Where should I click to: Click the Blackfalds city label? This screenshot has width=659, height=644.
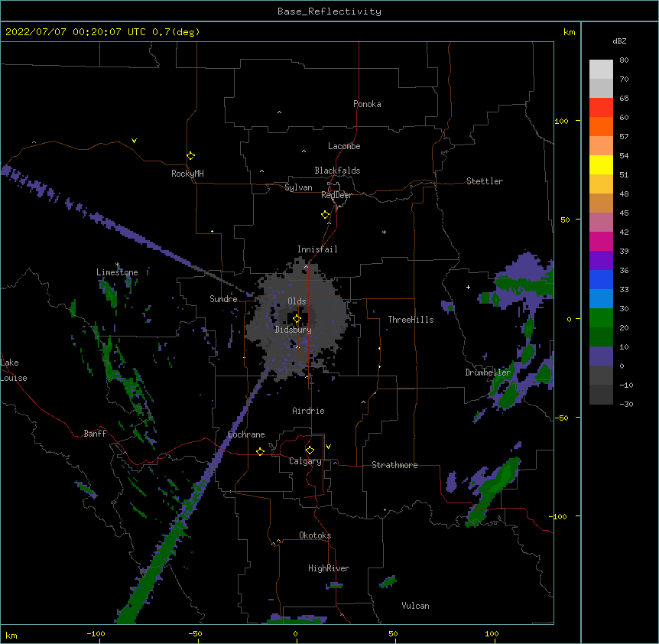coord(337,171)
